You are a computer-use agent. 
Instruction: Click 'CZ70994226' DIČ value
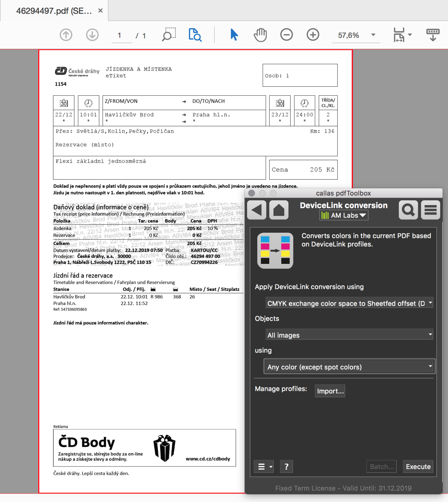[204, 262]
